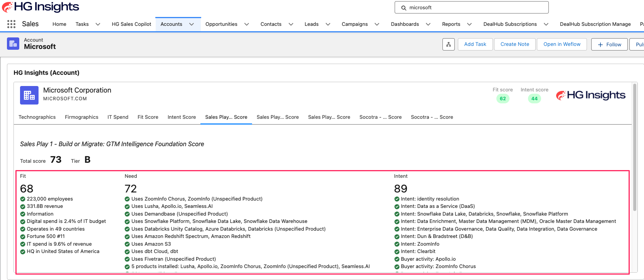Switch to the Technographics tab

(37, 117)
